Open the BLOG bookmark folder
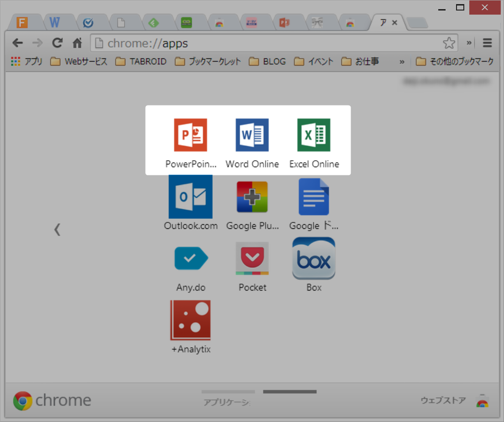504x422 pixels. [x=268, y=62]
